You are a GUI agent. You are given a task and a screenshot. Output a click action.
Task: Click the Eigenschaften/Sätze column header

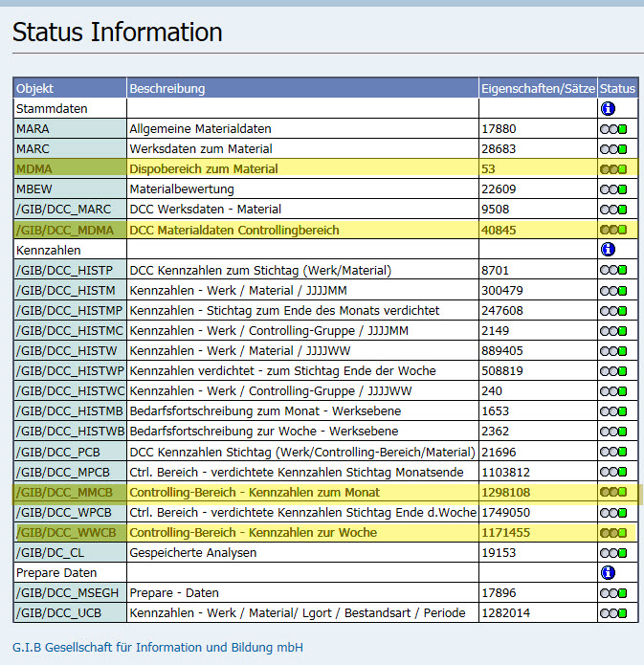point(537,89)
